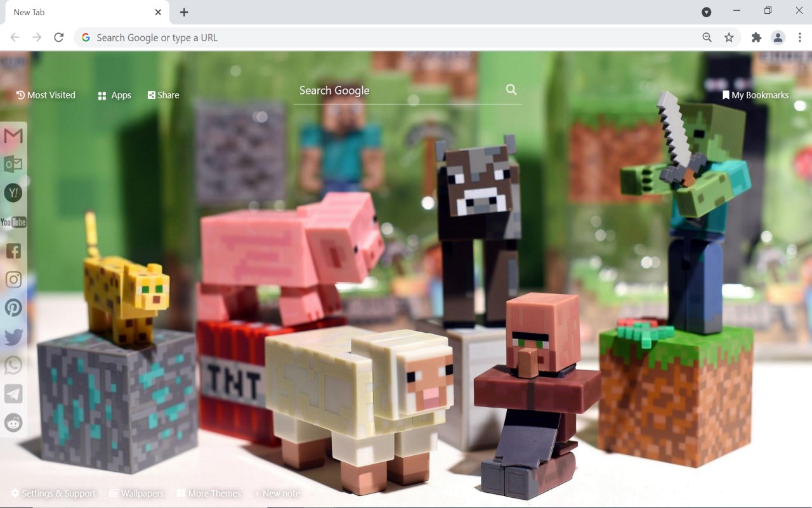The image size is (812, 508).
Task: Select the New Tab tab
Action: (86, 12)
